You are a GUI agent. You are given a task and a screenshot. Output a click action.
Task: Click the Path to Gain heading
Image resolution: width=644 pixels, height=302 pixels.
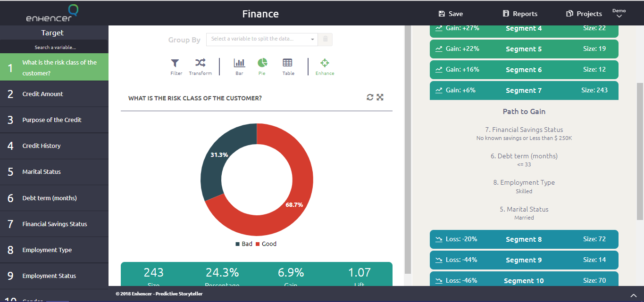(524, 112)
